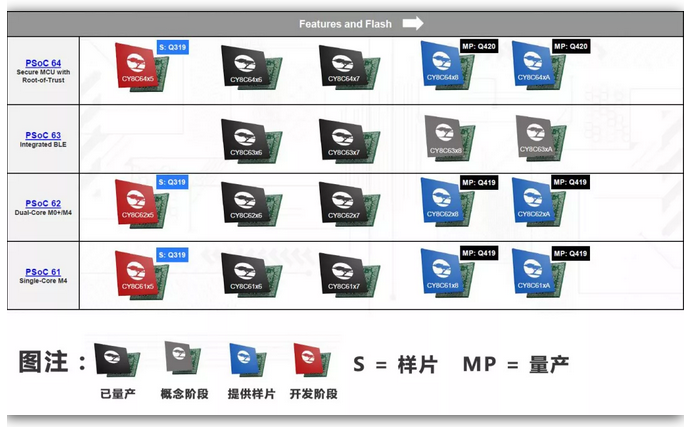Select the black CY8C64x6 chip icon

(246, 67)
